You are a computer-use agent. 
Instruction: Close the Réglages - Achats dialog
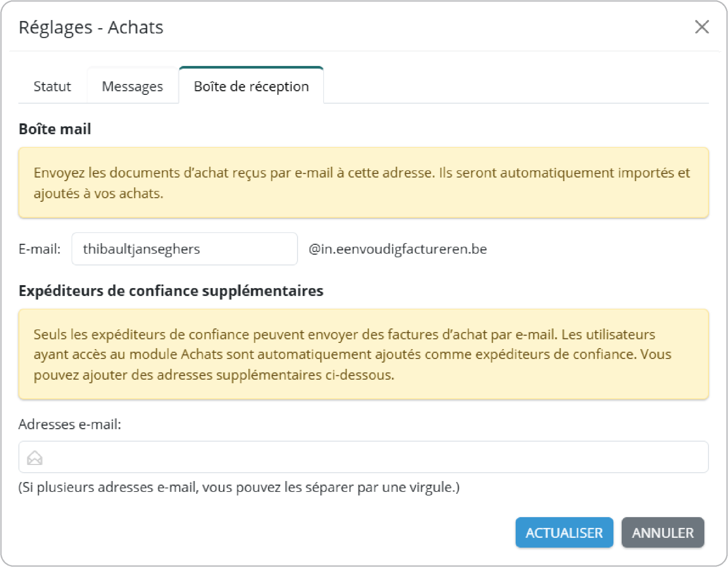[x=702, y=27]
